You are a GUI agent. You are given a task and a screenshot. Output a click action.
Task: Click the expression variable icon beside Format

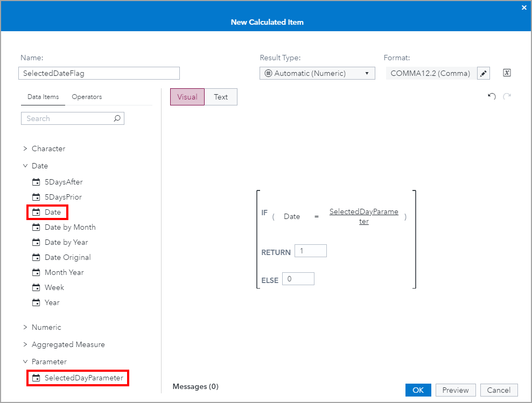[x=506, y=73]
